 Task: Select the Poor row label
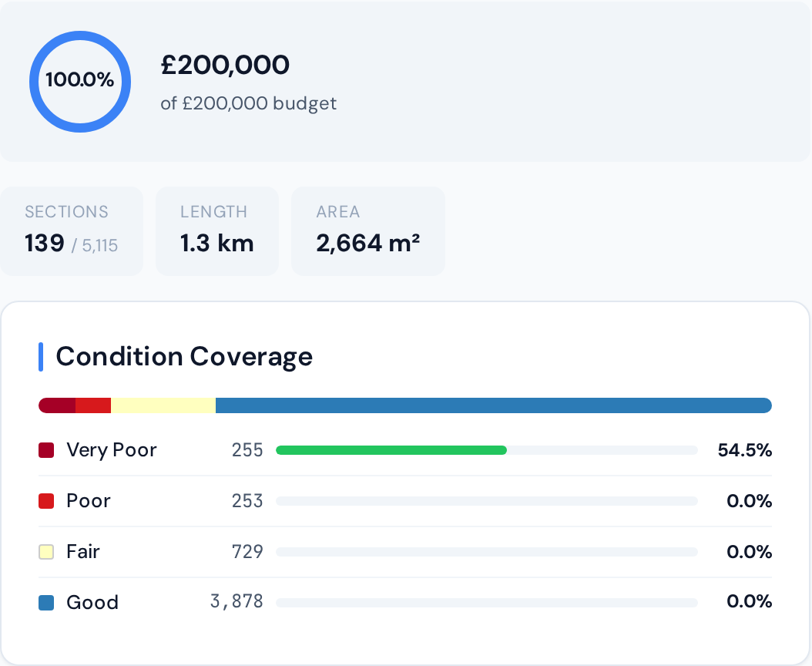pos(89,501)
